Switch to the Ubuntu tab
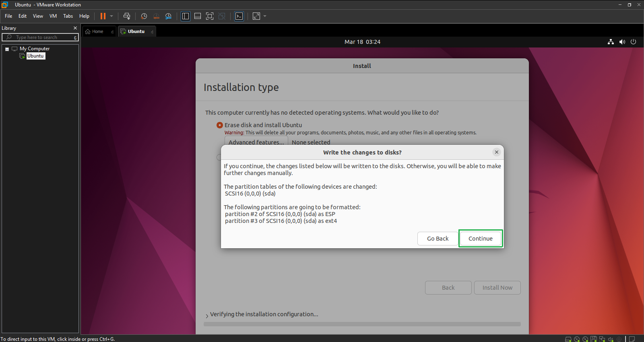 tap(136, 31)
